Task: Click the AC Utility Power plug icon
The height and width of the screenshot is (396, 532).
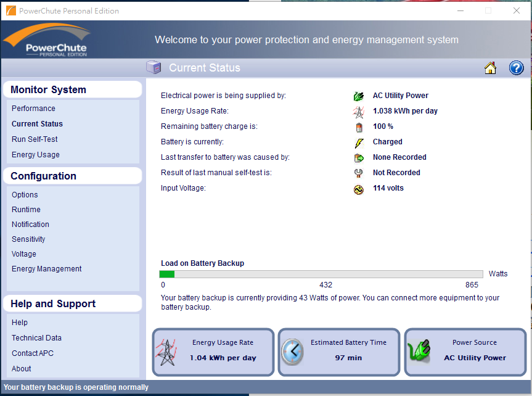Action: [359, 96]
